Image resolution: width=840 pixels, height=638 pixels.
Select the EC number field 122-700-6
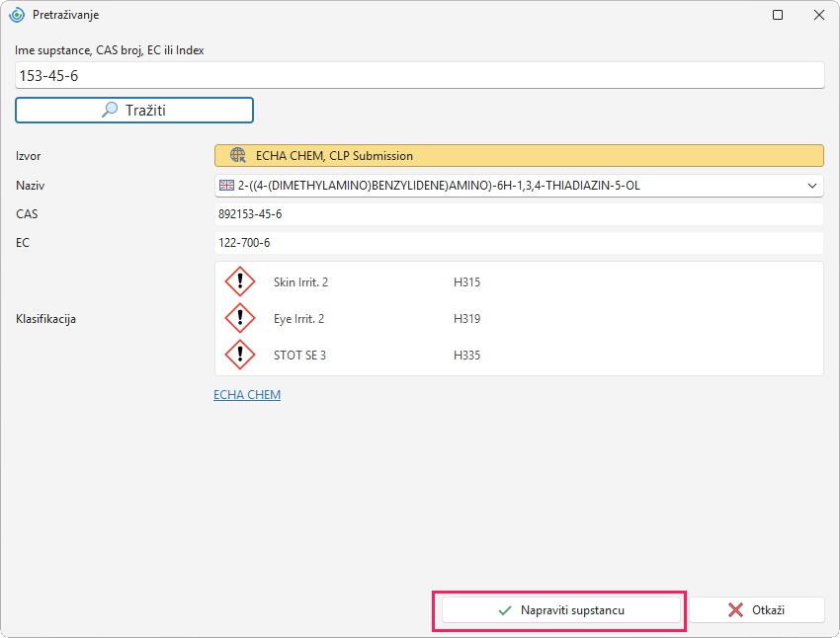click(519, 243)
